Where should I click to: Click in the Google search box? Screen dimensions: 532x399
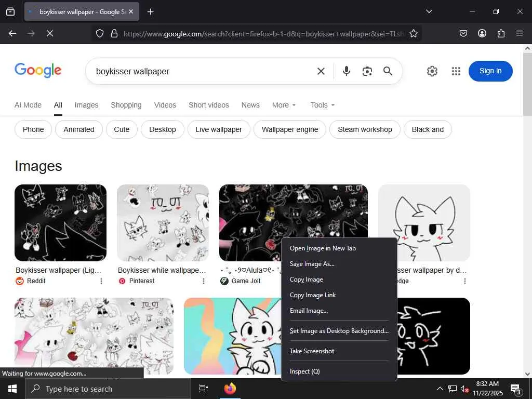(204, 71)
